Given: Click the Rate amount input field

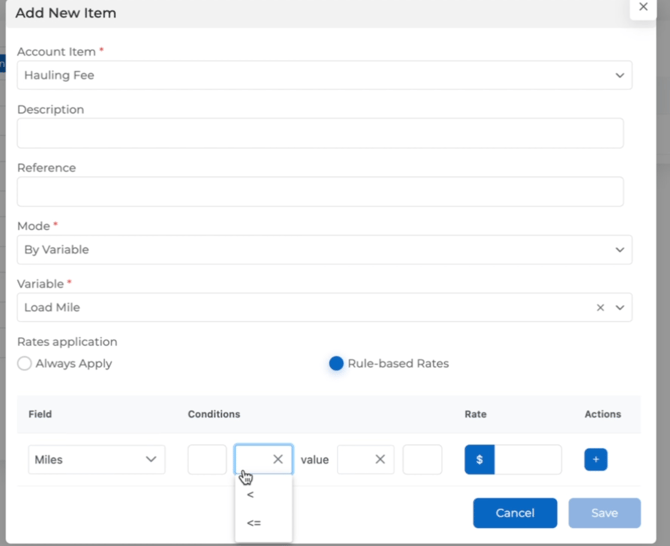Looking at the screenshot, I should 527,460.
